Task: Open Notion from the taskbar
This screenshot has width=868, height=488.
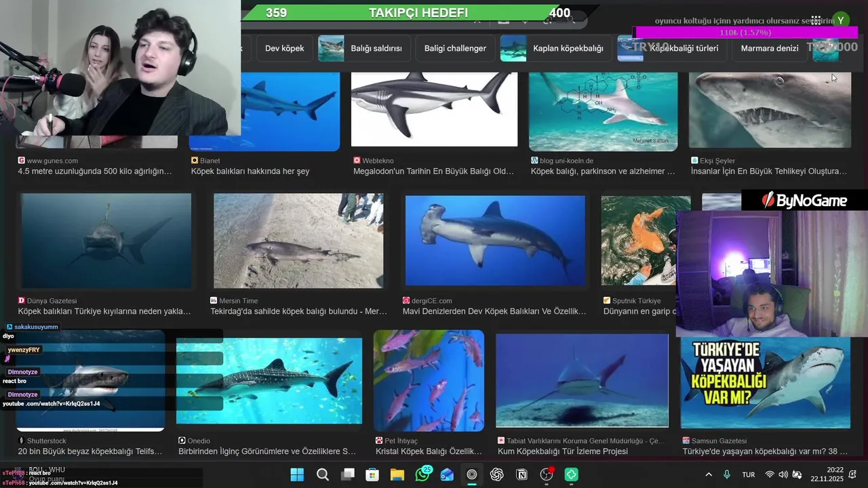Action: coord(521,474)
